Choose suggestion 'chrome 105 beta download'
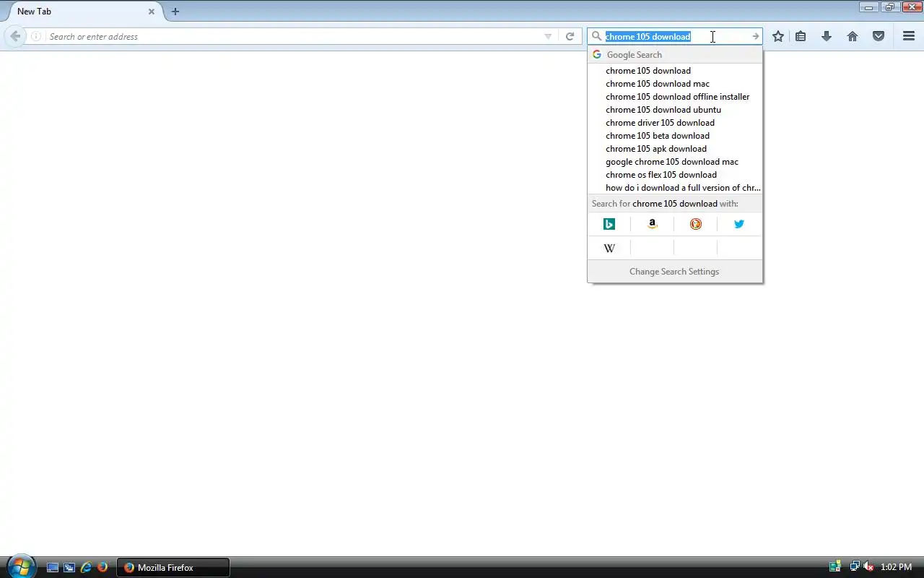The image size is (924, 578). (675, 136)
